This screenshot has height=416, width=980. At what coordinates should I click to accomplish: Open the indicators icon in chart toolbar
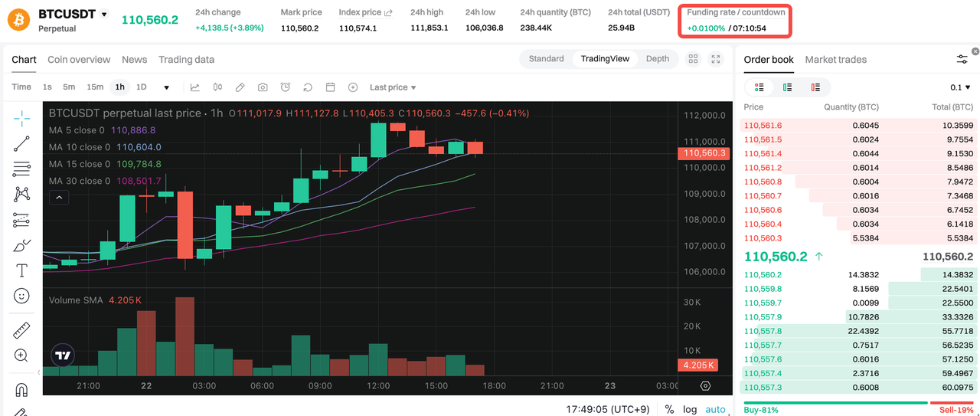pos(195,87)
